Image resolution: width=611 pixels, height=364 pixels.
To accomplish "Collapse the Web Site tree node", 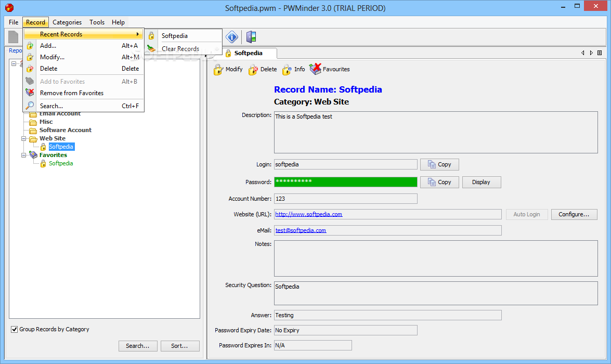I will (x=24, y=139).
